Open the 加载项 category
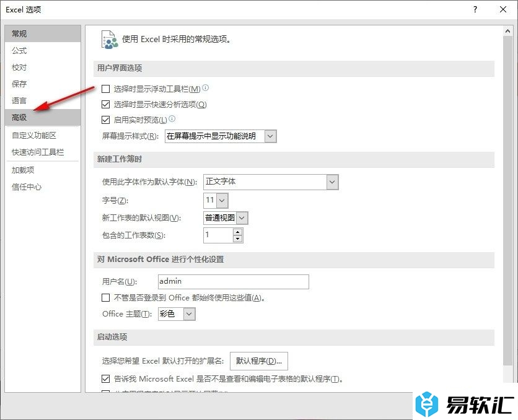518x420 pixels. point(43,170)
